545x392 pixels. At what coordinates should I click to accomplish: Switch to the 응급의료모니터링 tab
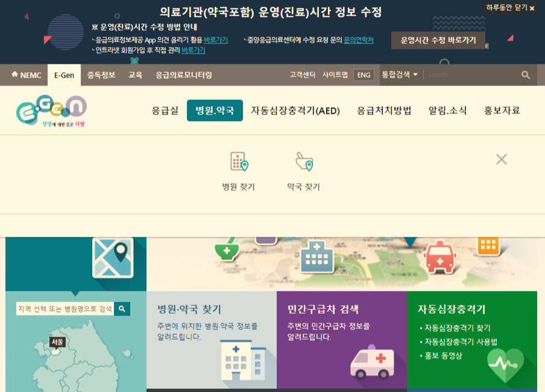(x=183, y=75)
